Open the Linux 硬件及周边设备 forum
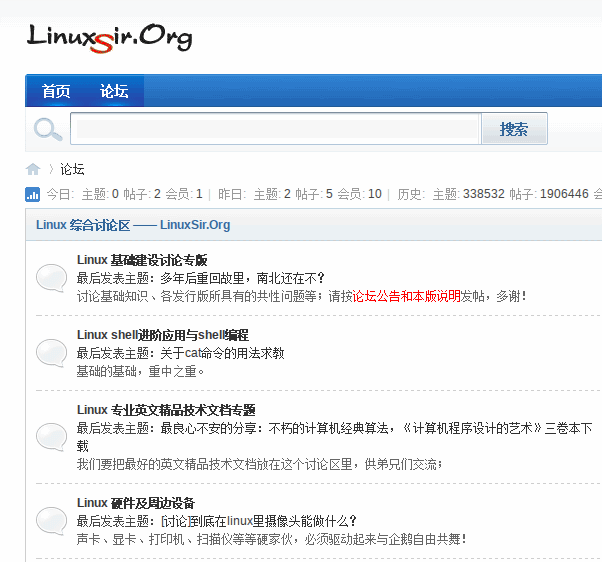602x562 pixels. point(136,503)
